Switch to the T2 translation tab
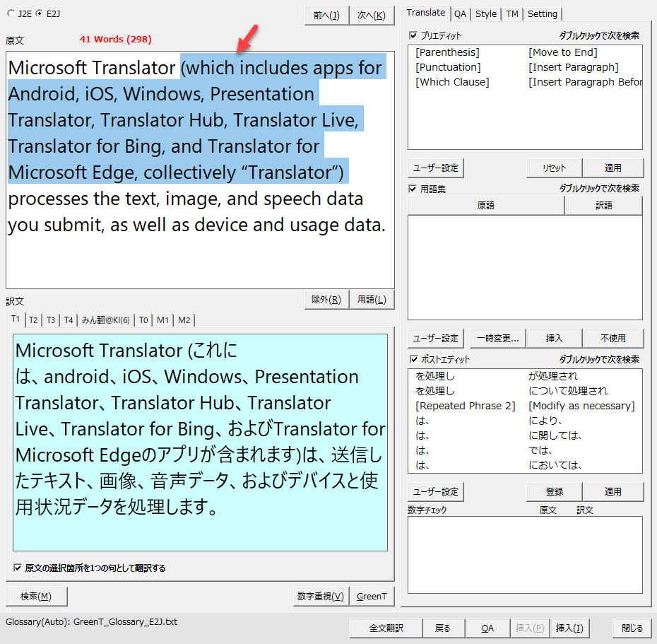This screenshot has width=657, height=644. click(x=33, y=320)
